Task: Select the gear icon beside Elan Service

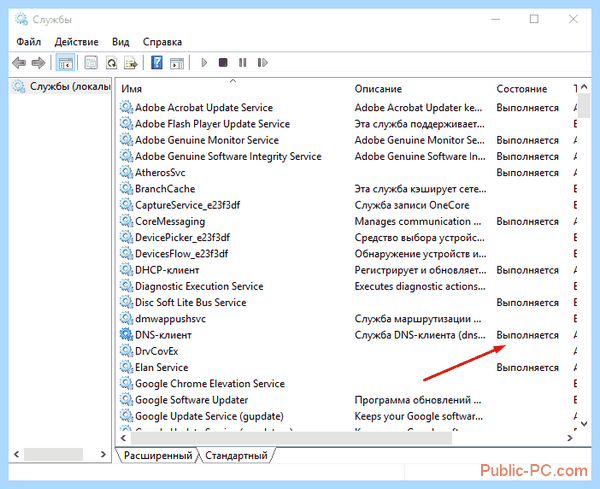Action: coord(126,367)
